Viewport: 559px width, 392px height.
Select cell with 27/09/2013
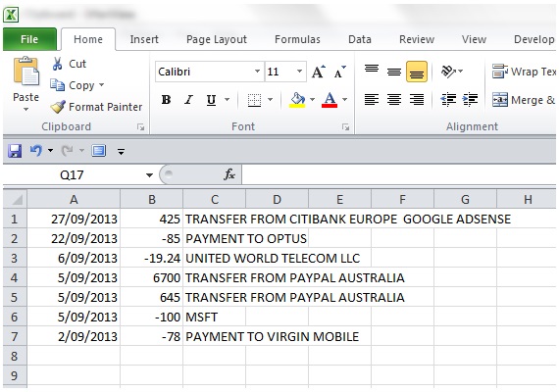74,219
